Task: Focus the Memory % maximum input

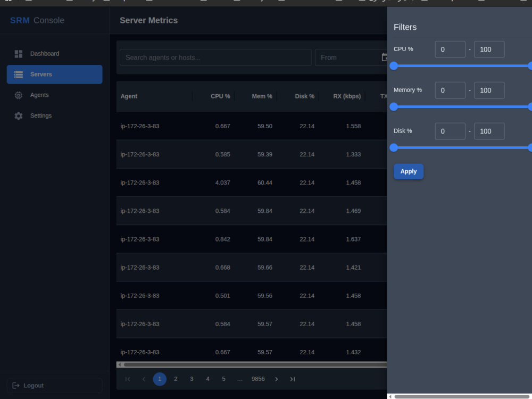Action: (x=489, y=90)
